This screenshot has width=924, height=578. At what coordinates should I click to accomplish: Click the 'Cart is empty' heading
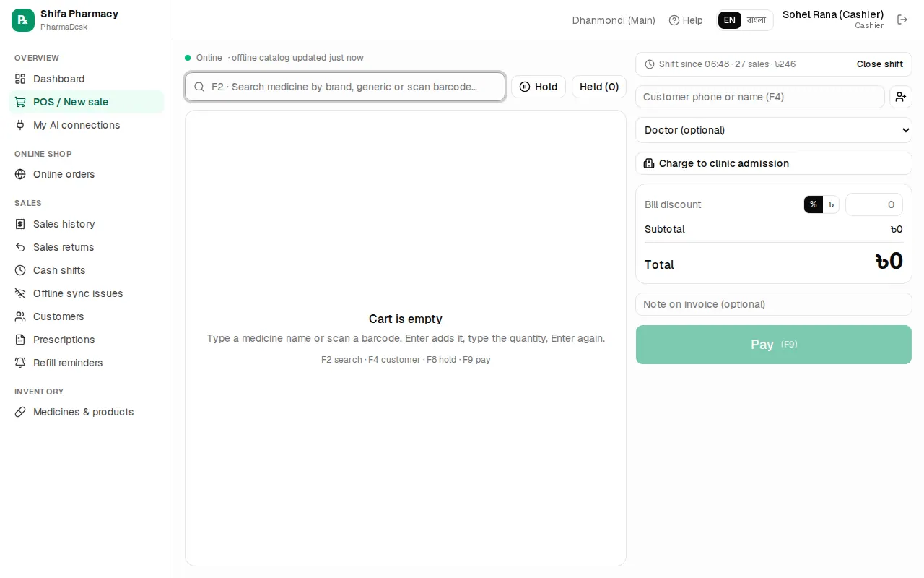pos(406,319)
